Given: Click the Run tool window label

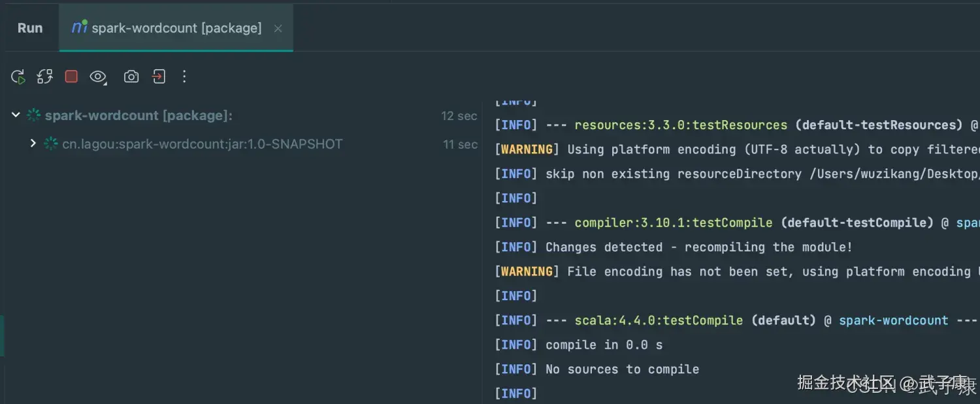Looking at the screenshot, I should (x=30, y=28).
